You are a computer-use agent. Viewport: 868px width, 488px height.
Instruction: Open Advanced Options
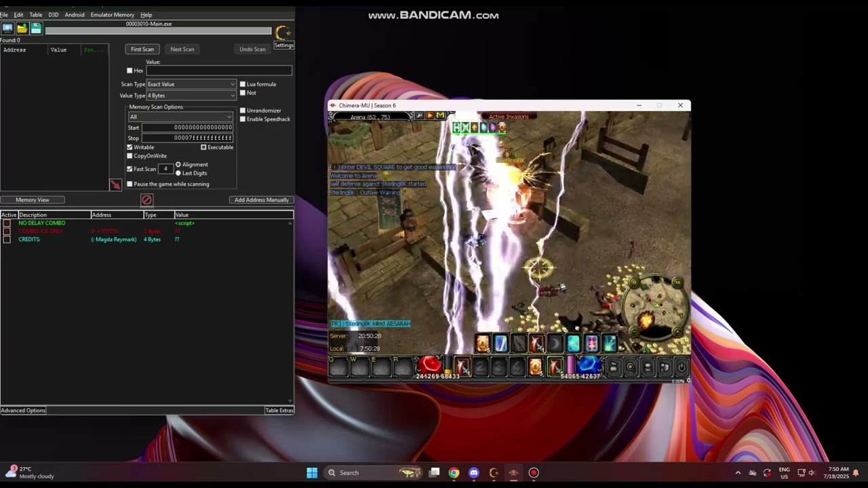click(x=23, y=410)
